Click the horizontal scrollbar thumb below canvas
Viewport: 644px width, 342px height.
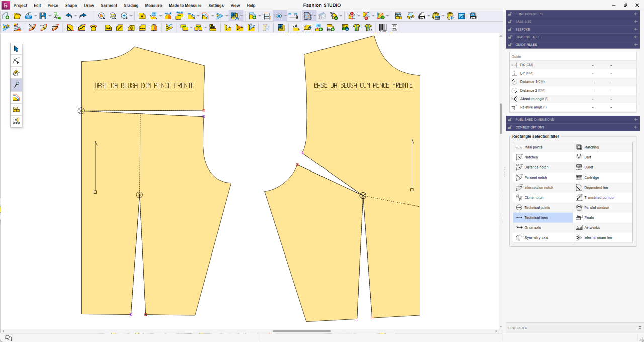(301, 331)
